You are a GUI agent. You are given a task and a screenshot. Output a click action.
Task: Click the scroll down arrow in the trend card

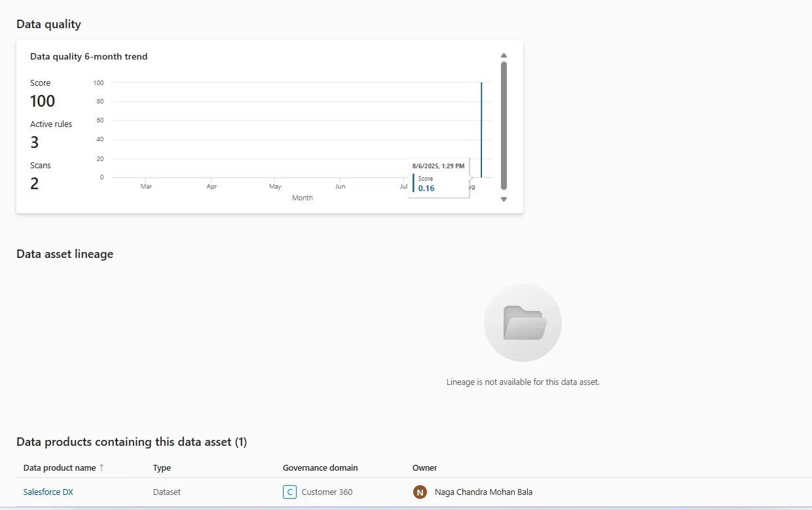click(x=504, y=199)
